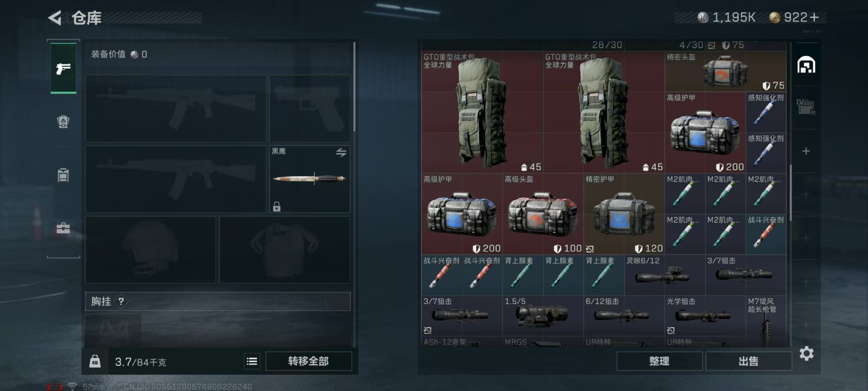Select the 高级头盔 item with 100 durability
The height and width of the screenshot is (391, 868).
(x=542, y=214)
